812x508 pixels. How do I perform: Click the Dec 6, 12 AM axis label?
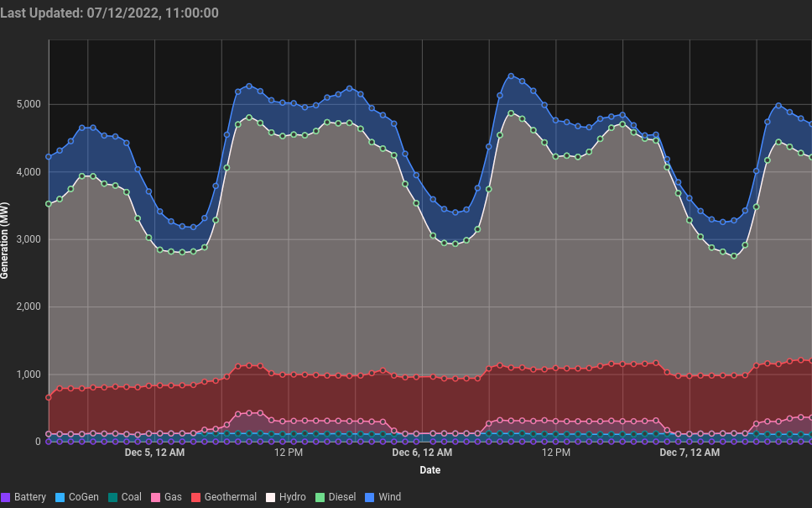pyautogui.click(x=422, y=452)
